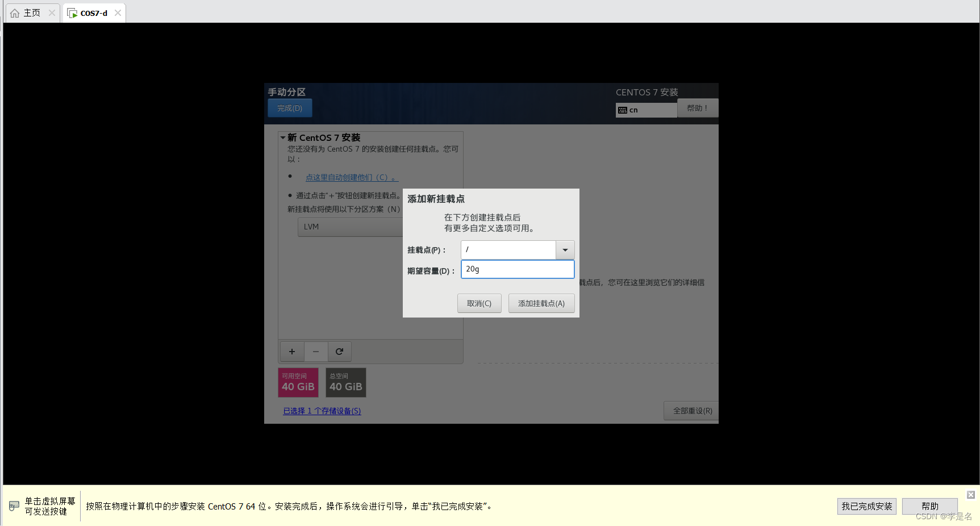Viewport: 980px width, 526px height.
Task: Click the reload storage configuration icon
Action: coord(340,352)
